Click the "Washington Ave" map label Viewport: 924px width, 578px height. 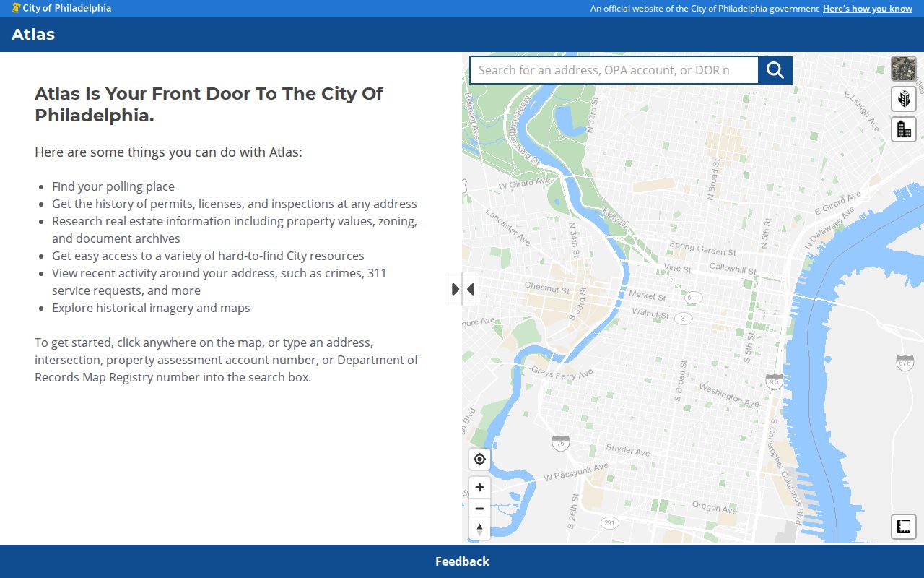(x=729, y=395)
